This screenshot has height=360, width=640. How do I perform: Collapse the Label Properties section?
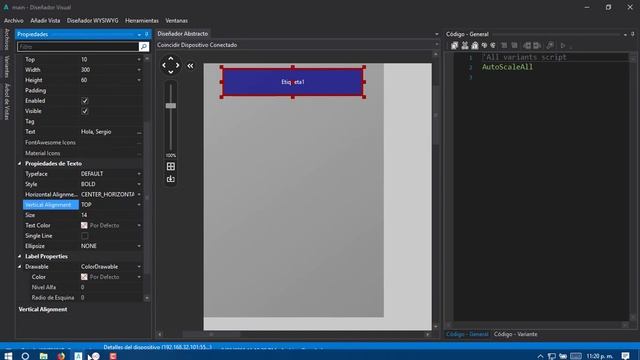coord(20,256)
